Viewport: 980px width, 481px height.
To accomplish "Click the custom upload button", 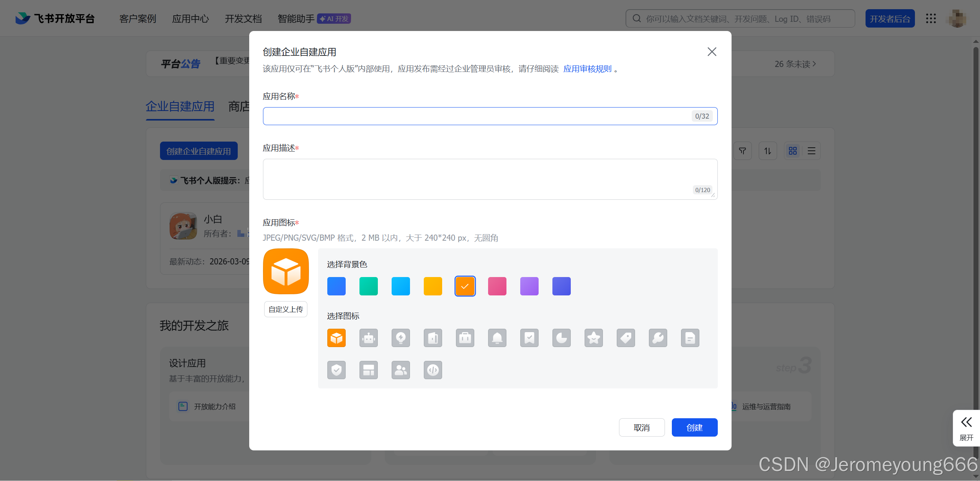I will coord(286,309).
